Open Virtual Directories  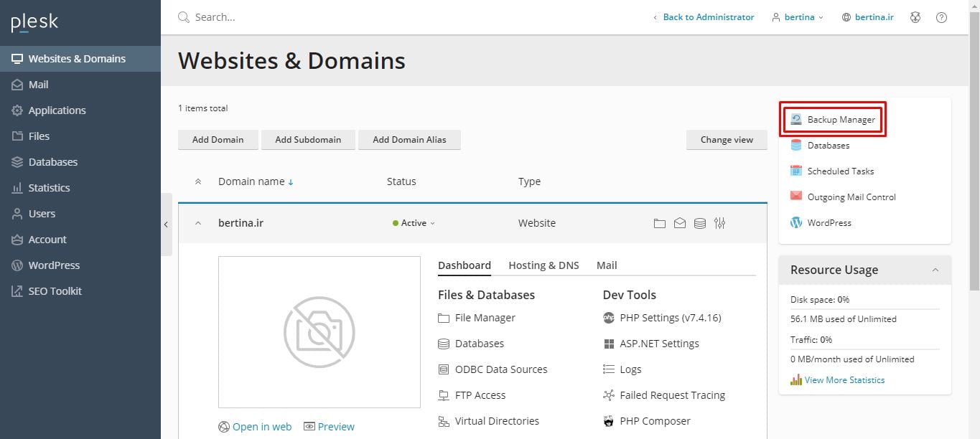coord(488,421)
